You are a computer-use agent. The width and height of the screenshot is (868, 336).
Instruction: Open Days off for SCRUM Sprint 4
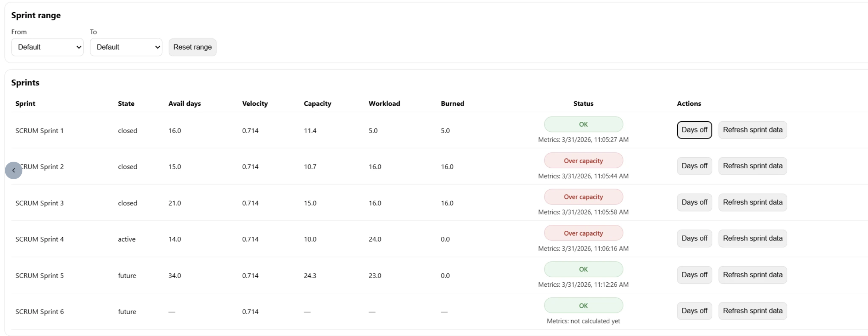click(x=694, y=238)
